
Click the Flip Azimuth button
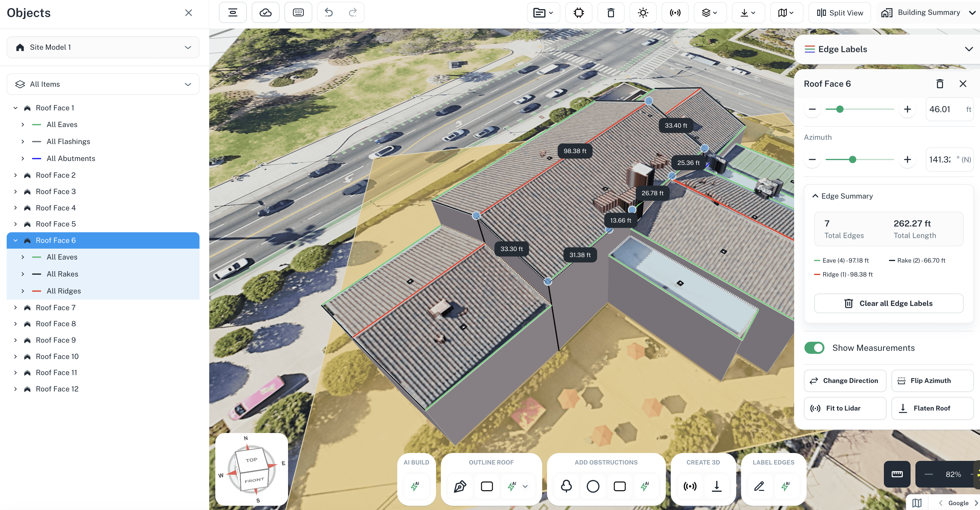(x=932, y=380)
